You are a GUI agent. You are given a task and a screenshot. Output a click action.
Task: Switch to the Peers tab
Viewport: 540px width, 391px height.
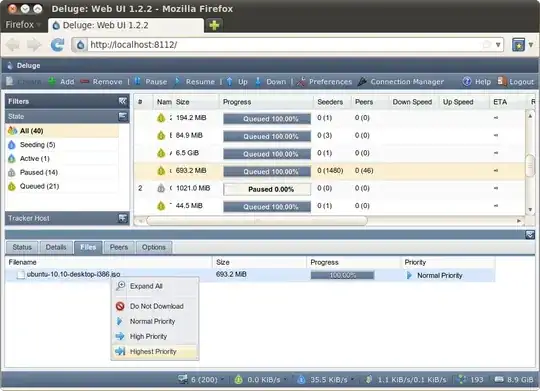pos(119,247)
